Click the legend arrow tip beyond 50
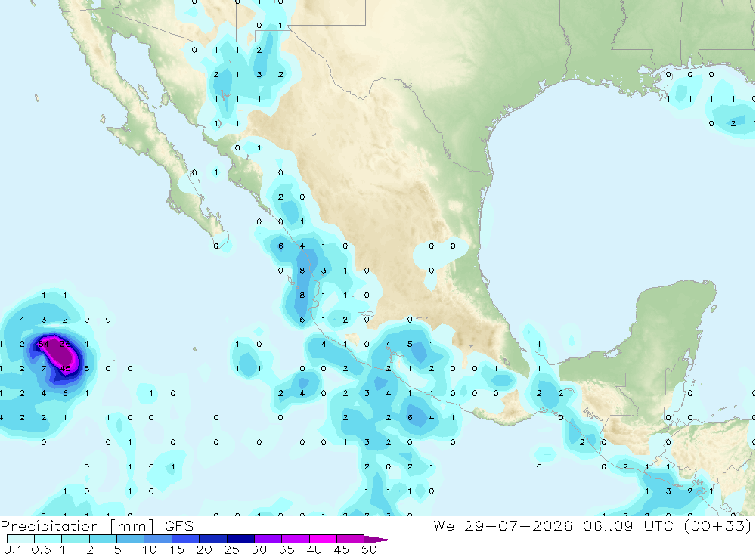Screen dimensions: 756x554 pyautogui.click(x=379, y=539)
